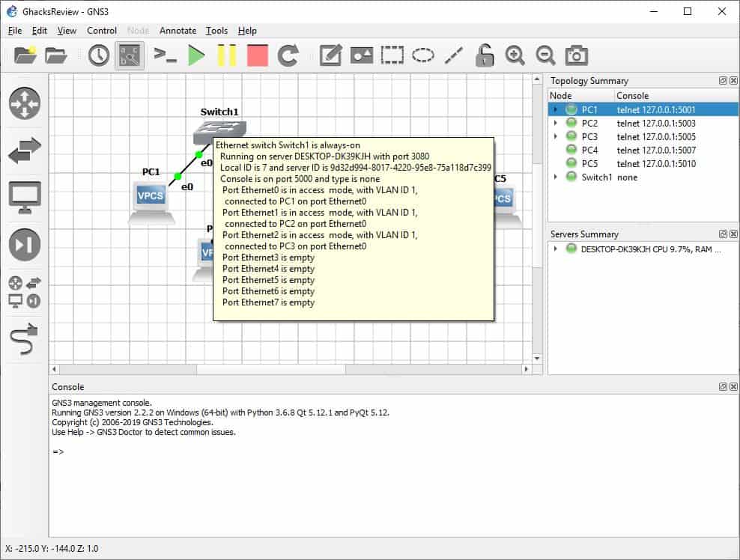Close the Console dock panel
The image size is (740, 560).
pyautogui.click(x=733, y=387)
